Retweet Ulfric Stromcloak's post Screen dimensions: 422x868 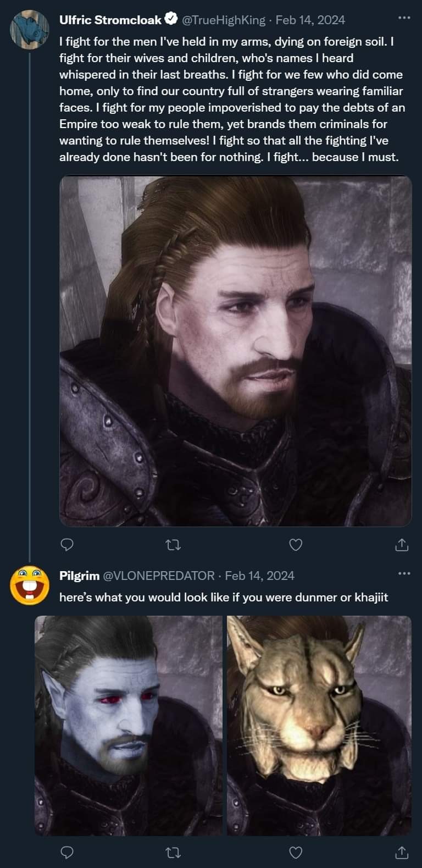[174, 545]
